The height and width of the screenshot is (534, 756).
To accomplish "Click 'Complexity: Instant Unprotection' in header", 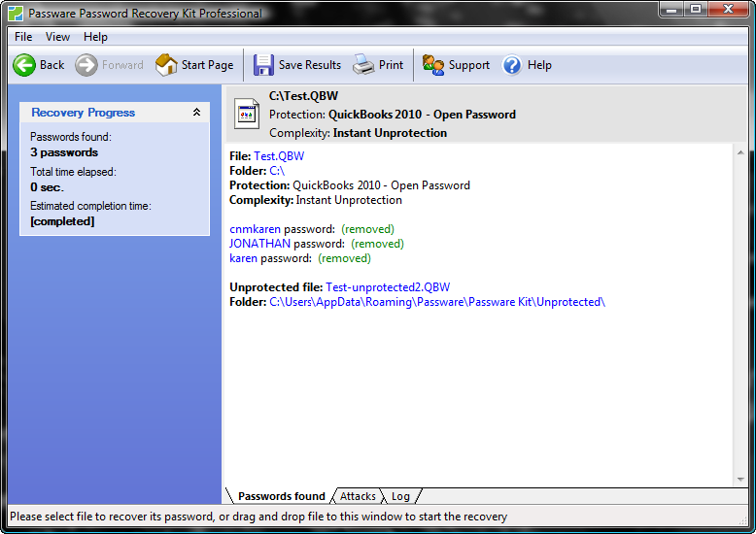I will 359,133.
